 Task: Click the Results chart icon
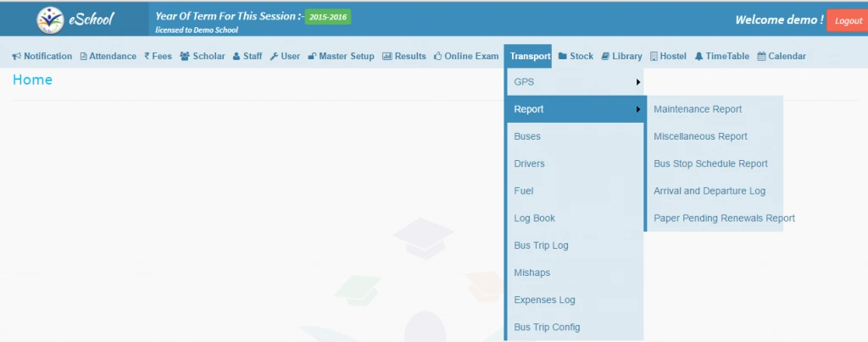[x=387, y=57]
